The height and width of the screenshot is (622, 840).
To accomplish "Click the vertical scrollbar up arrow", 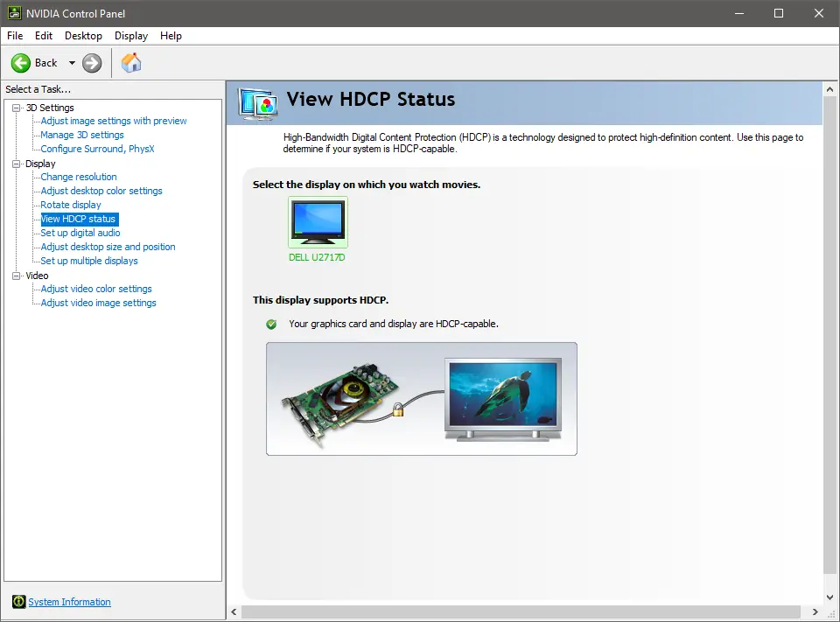I will (x=829, y=89).
